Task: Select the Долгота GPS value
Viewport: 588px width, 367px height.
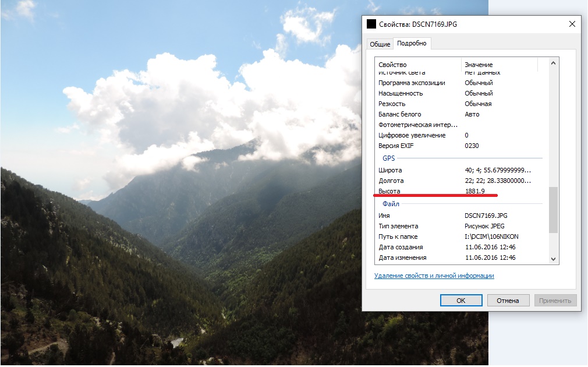Action: [x=498, y=181]
